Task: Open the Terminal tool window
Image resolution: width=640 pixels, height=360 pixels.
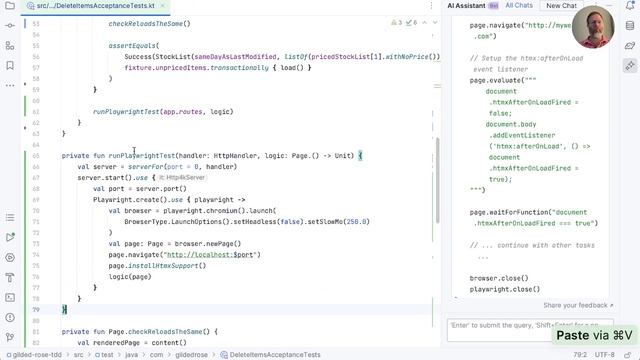Action: (10, 298)
